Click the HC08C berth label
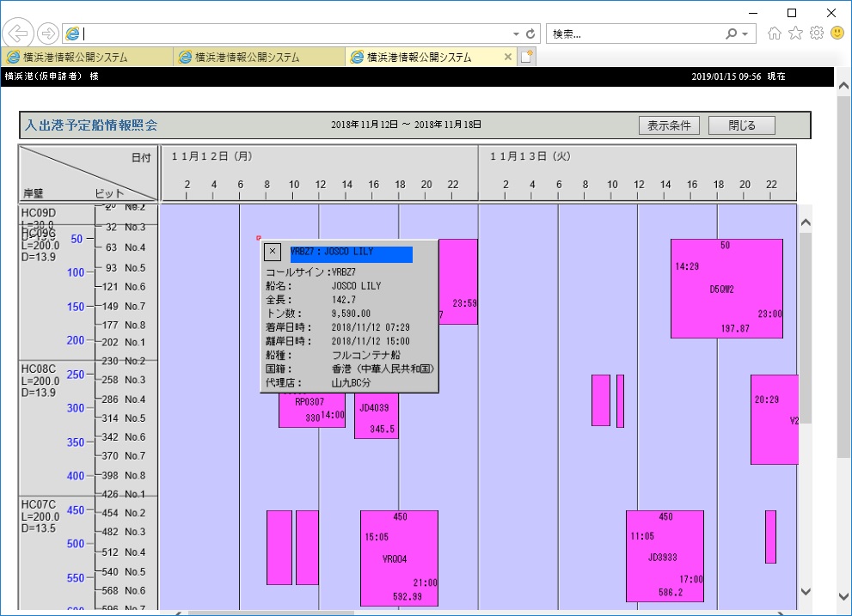Screen dimensions: 852x616 click(38, 369)
